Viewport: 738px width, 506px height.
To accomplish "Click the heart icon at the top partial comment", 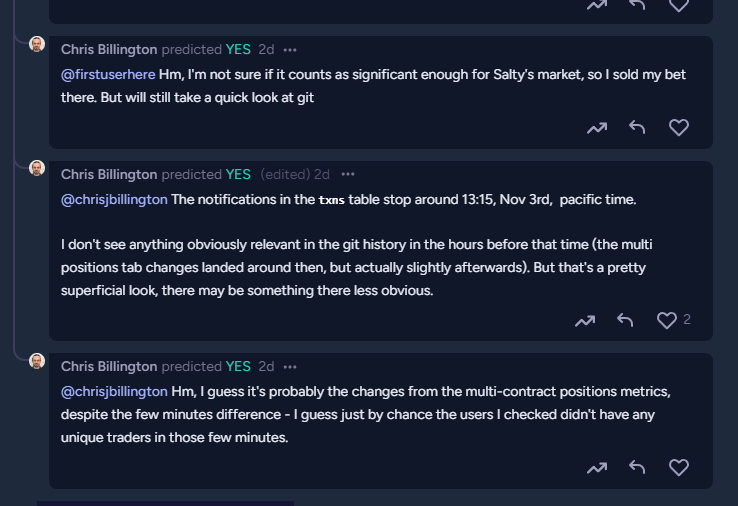I will (x=679, y=6).
